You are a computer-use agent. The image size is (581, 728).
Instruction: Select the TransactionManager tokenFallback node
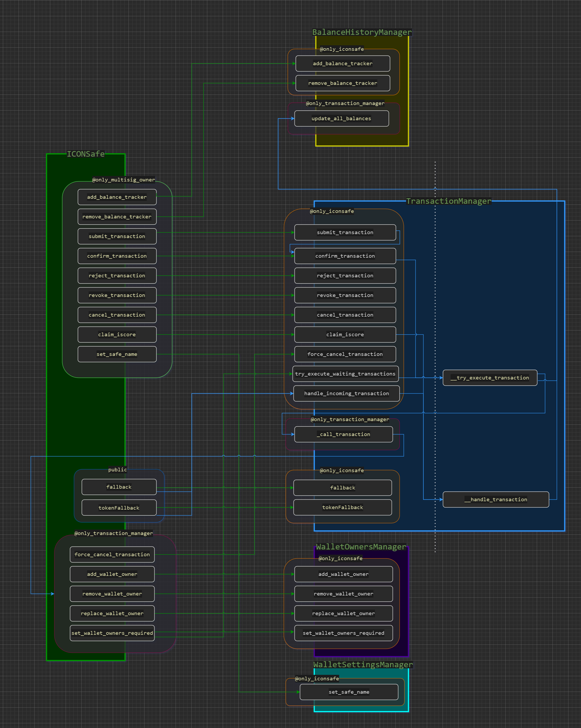[343, 507]
